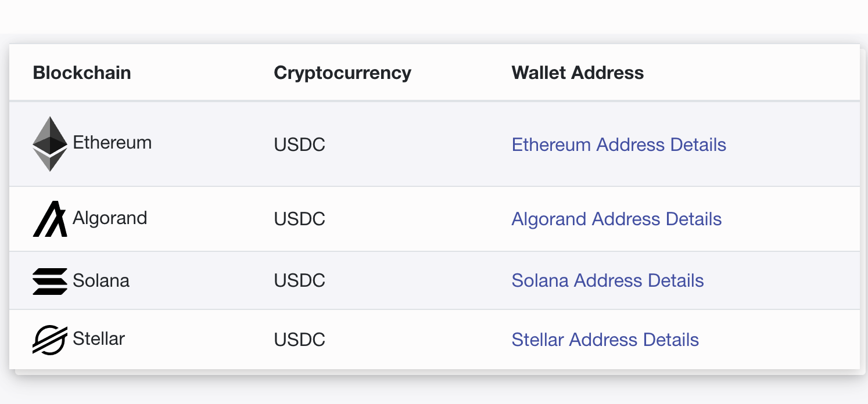868x404 pixels.
Task: Click the Stellar blockchain name text
Action: click(99, 338)
